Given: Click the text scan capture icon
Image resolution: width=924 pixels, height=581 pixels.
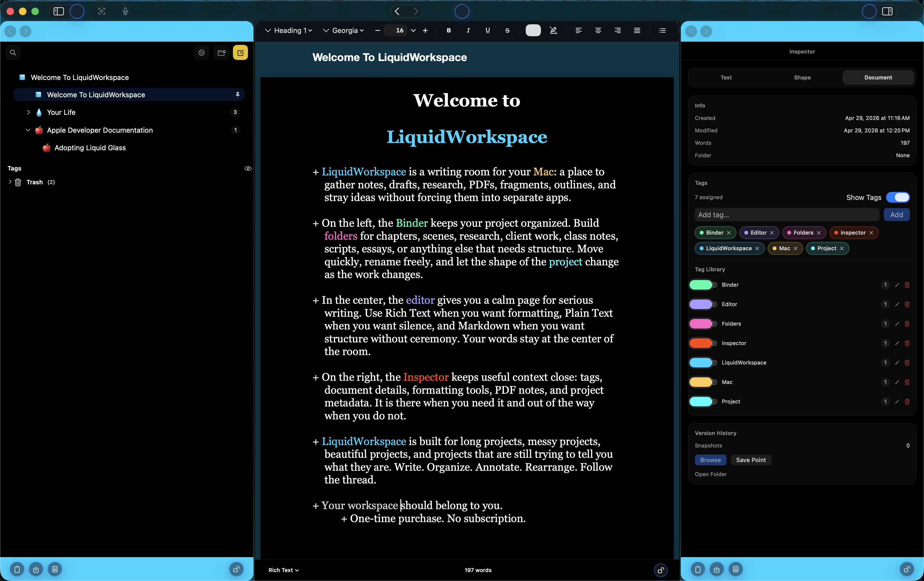Looking at the screenshot, I should pyautogui.click(x=102, y=11).
